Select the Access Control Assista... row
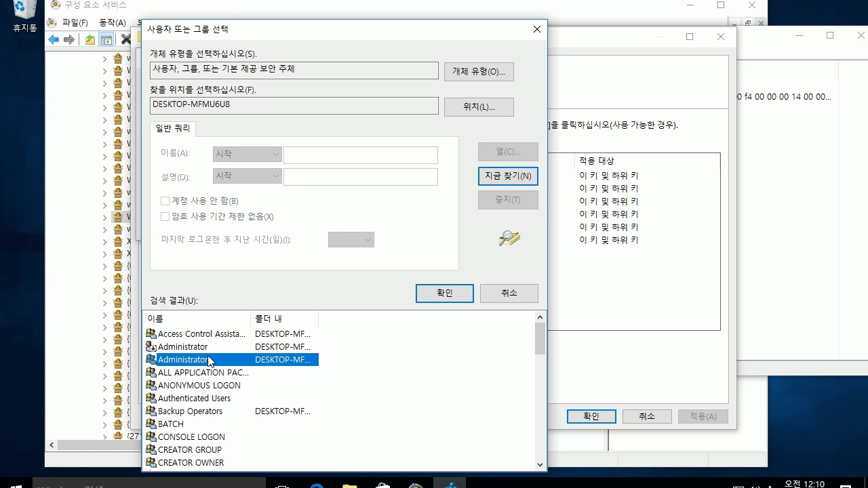Viewport: 868px width, 488px height. click(x=231, y=333)
